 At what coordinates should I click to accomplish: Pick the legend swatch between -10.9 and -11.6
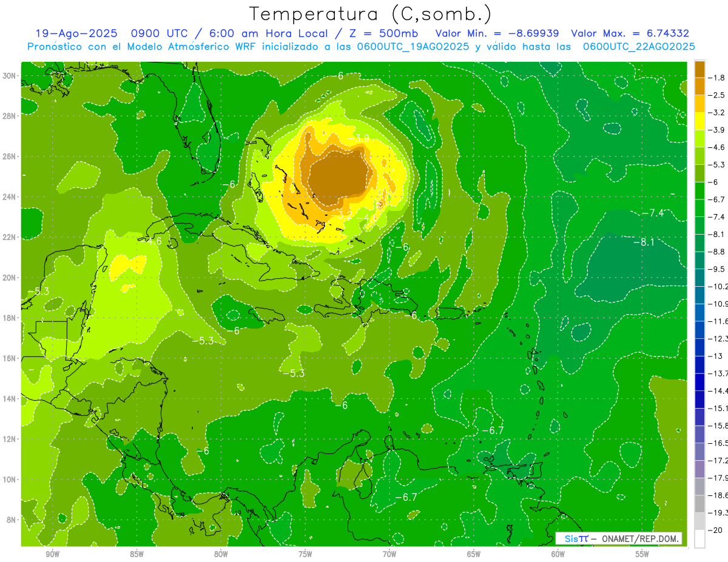[699, 312]
